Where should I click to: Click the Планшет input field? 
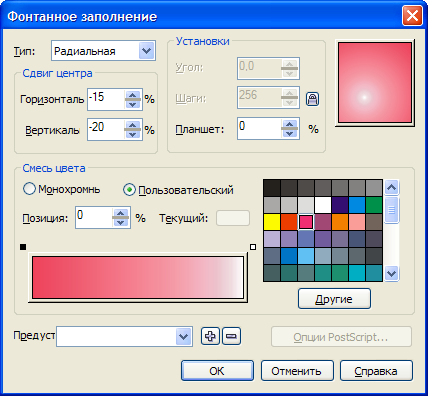point(260,128)
